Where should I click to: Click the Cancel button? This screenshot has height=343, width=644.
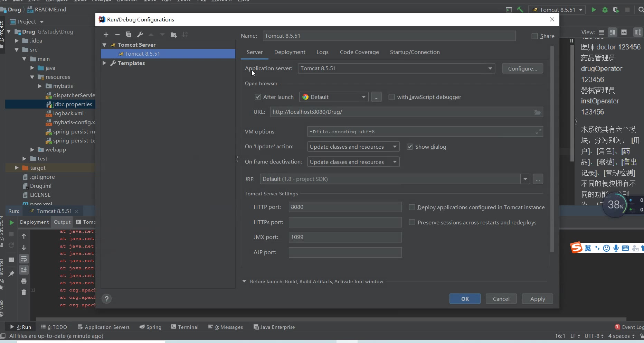[x=501, y=299]
